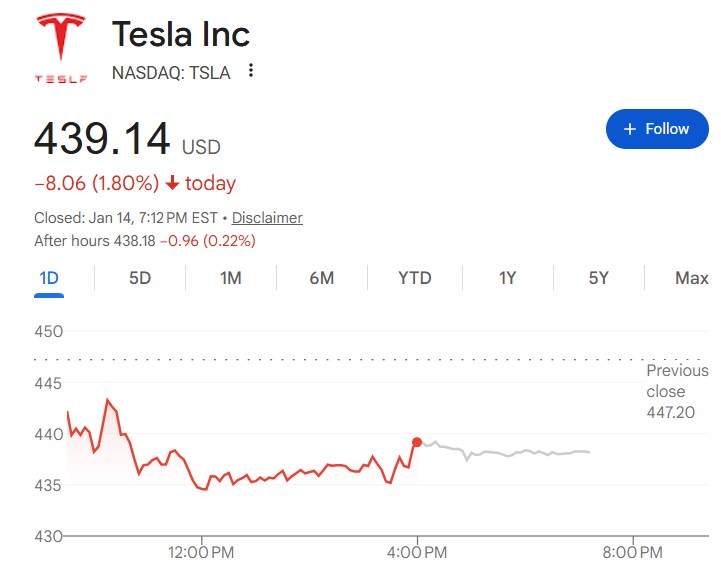Click the Previous close 447.20 label
The width and height of the screenshot is (721, 586).
676,391
